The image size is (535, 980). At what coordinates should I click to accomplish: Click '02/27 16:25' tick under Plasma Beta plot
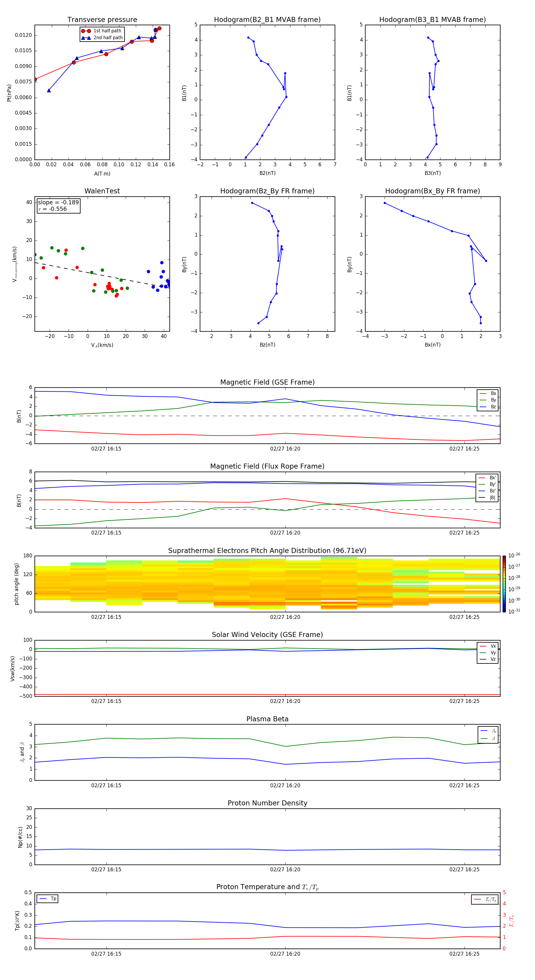464,785
